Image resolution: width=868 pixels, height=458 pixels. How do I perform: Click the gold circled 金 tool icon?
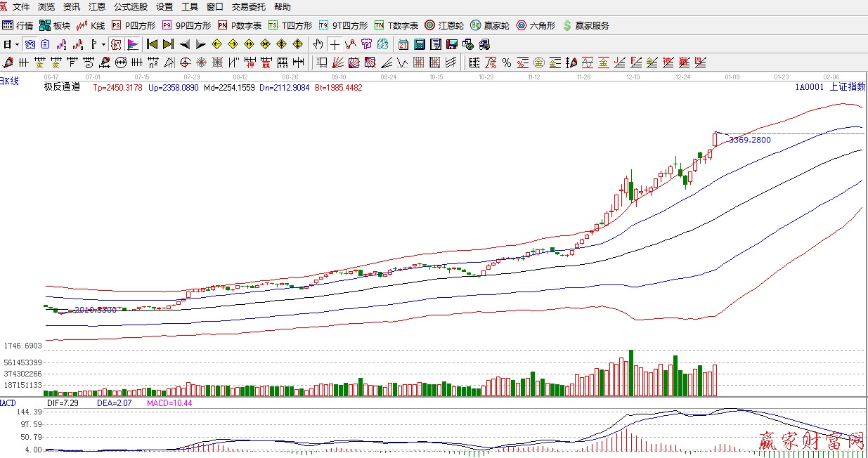coord(539,63)
